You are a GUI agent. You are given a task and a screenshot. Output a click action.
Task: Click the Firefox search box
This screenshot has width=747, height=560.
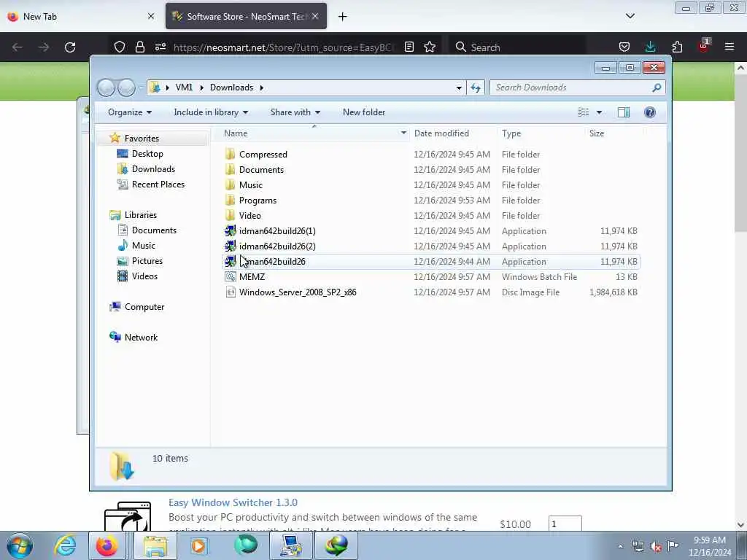pos(518,47)
